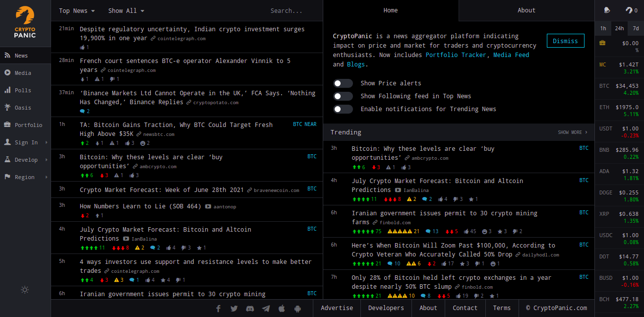
Task: Click SHOW MORE in Trending section
Action: [x=573, y=132]
